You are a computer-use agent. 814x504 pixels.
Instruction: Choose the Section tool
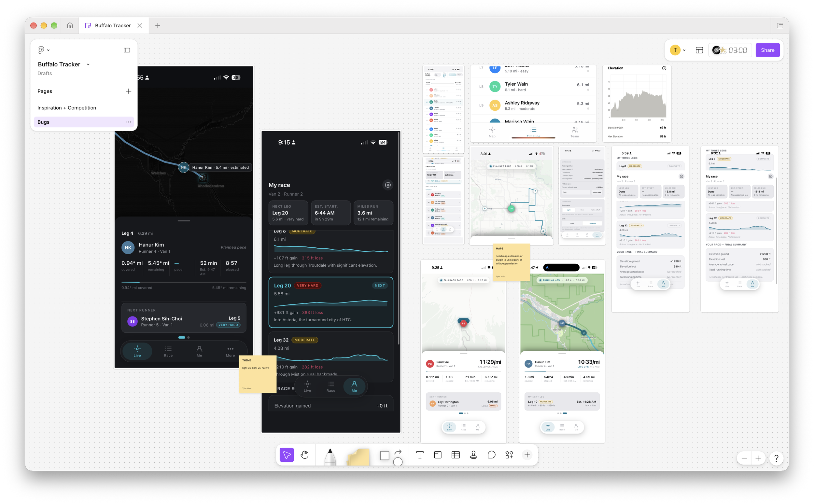438,455
